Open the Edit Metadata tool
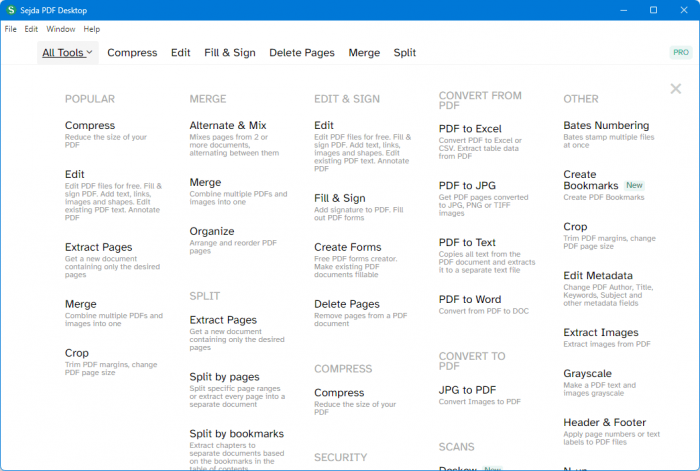This screenshot has height=471, width=700. pos(598,275)
